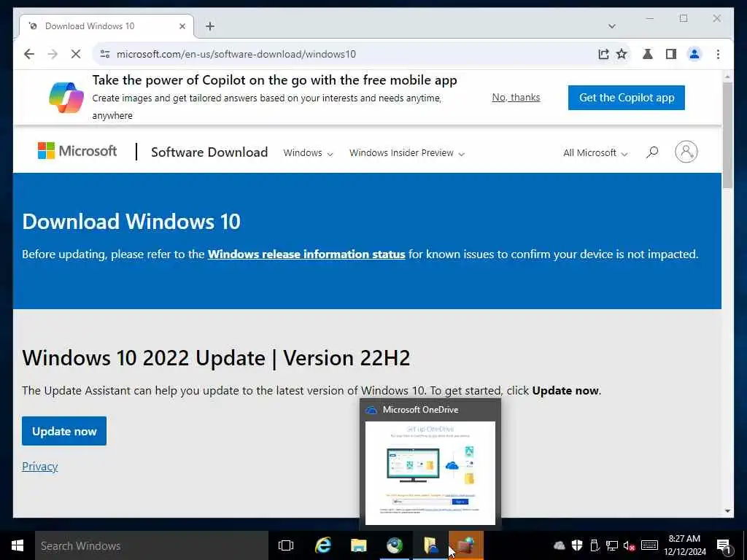This screenshot has width=747, height=560.
Task: Open site search magnifier
Action: point(652,152)
